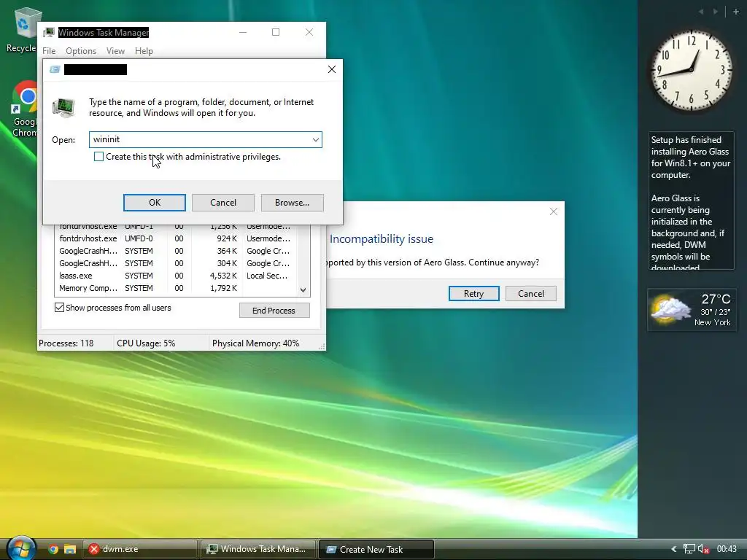Click the analog clock gadget
Image resolution: width=747 pixels, height=560 pixels.
tap(692, 71)
